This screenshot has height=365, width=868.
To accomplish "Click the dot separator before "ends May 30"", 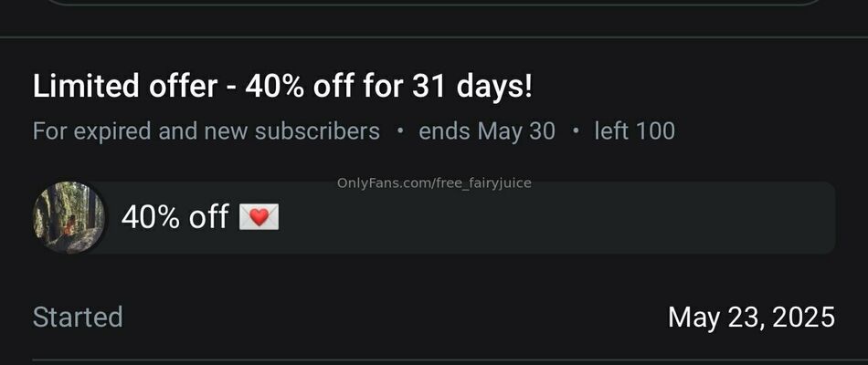I will click(x=399, y=132).
